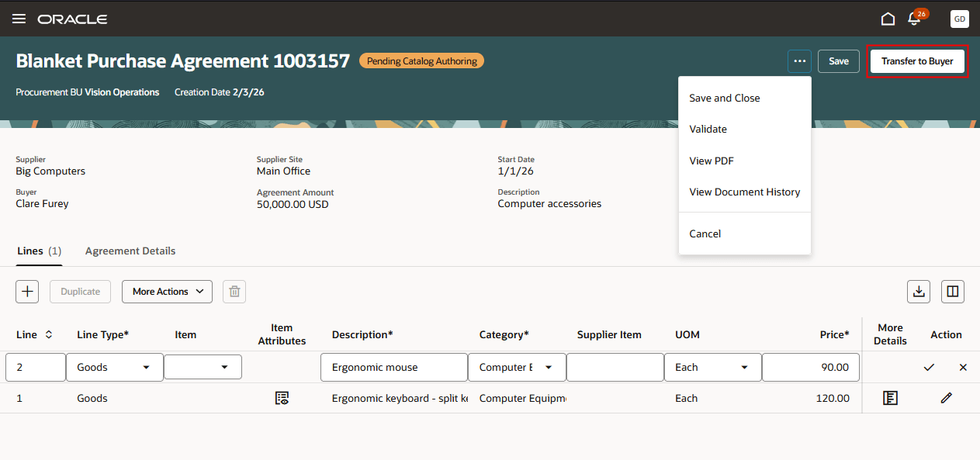Click the Ergonomic mouse description field
The image size is (980, 460).
coord(394,367)
